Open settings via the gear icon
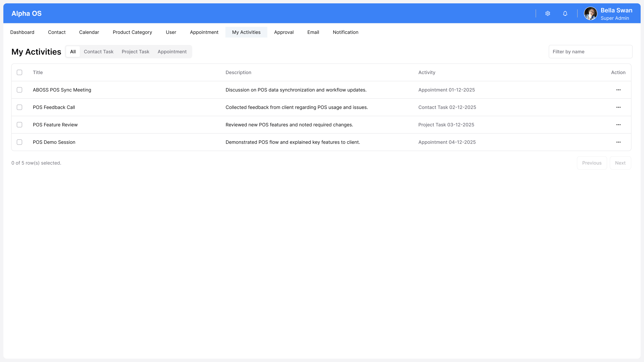 [547, 13]
